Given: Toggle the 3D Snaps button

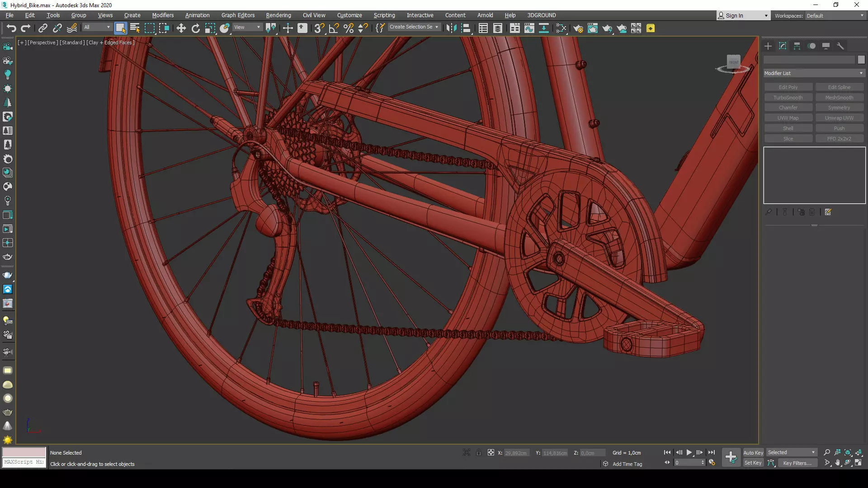Looking at the screenshot, I should click(319, 28).
